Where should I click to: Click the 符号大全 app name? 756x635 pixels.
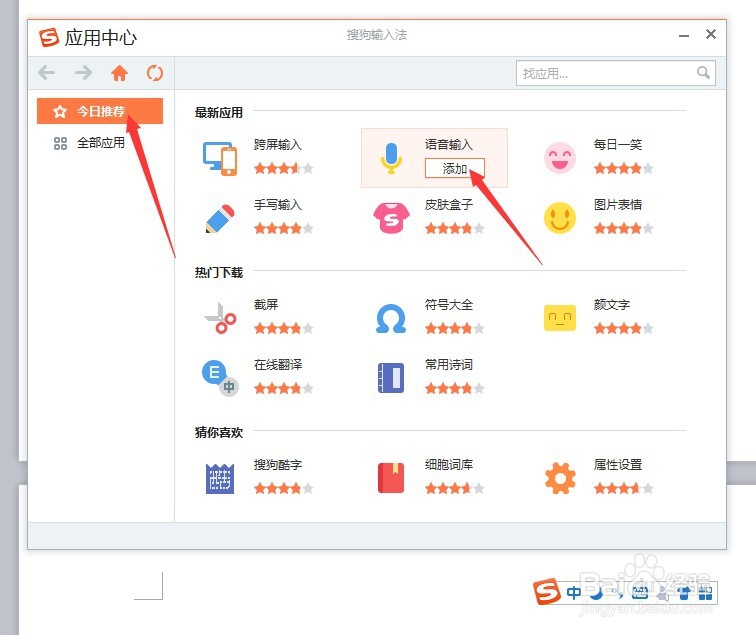[x=448, y=305]
